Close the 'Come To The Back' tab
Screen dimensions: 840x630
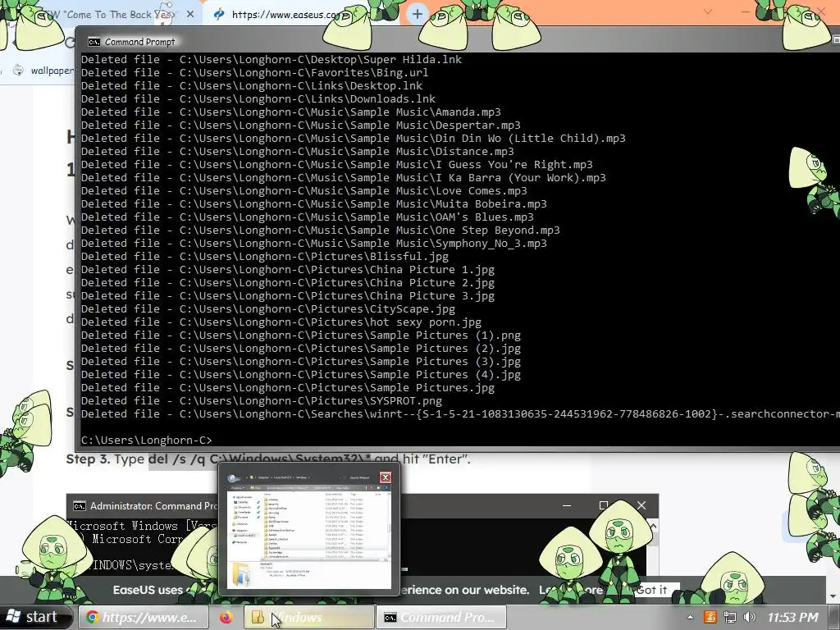click(190, 15)
